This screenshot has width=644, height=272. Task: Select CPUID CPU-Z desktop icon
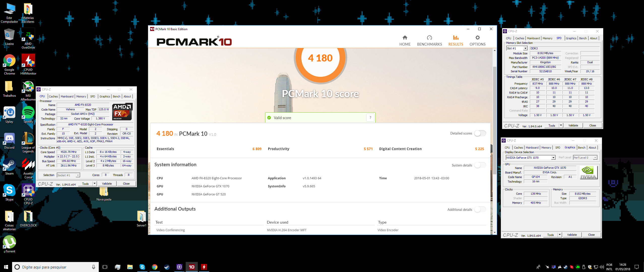(28, 194)
